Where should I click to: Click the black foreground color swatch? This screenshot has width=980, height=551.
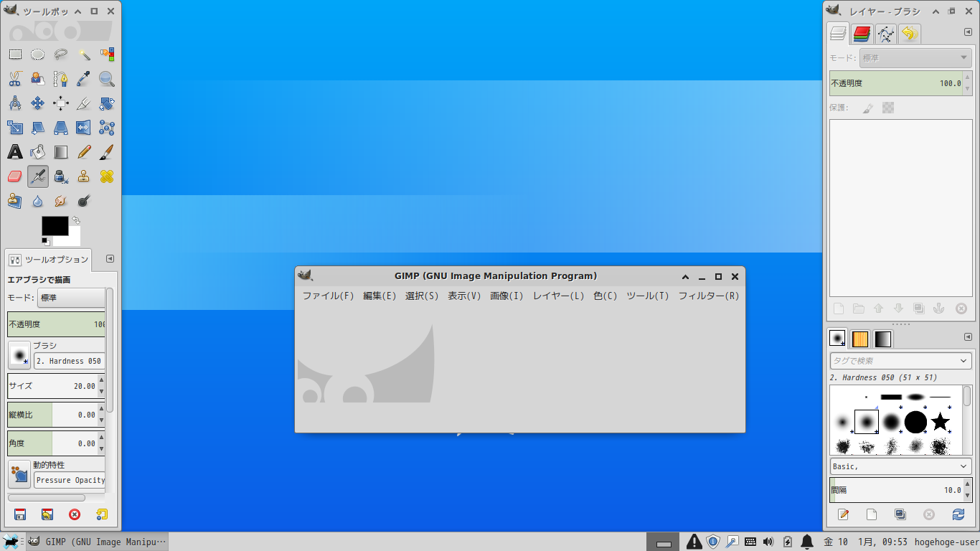pyautogui.click(x=55, y=226)
